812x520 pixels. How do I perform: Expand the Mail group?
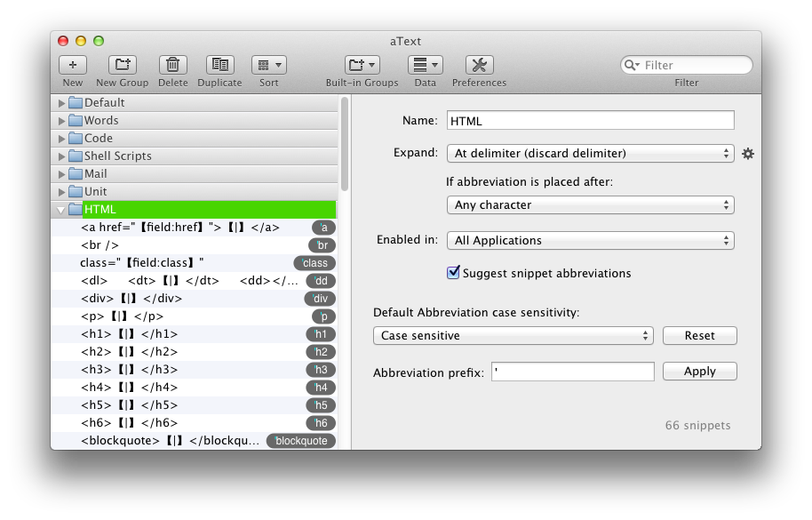(x=61, y=174)
